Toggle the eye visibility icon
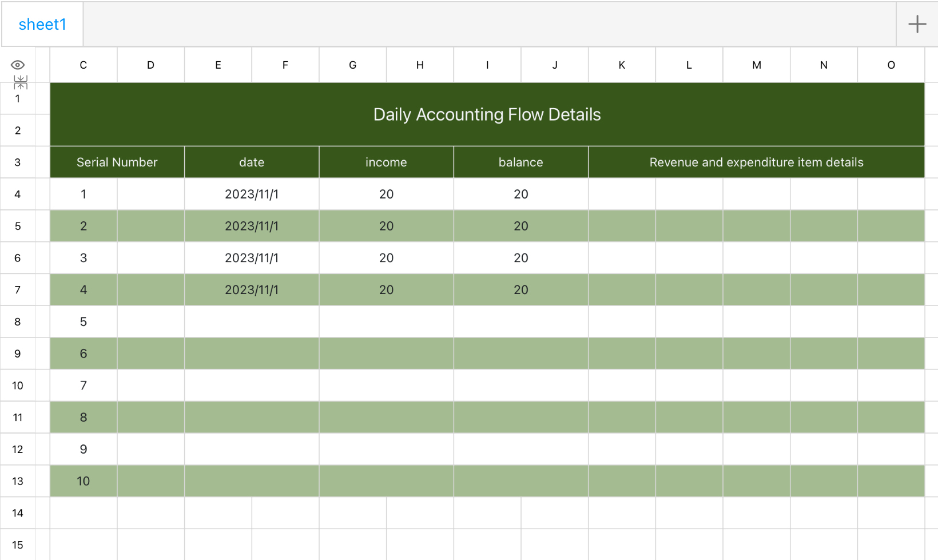The image size is (938, 560). [x=18, y=65]
